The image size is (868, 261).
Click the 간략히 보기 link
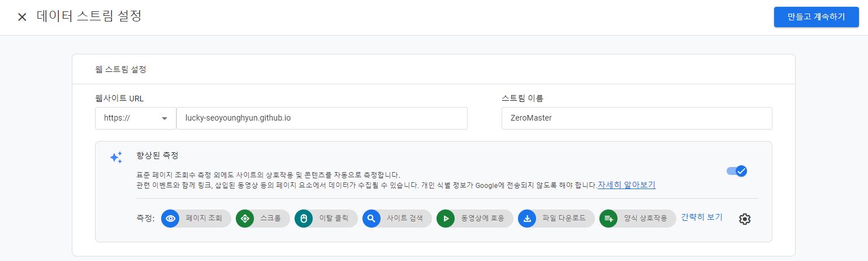702,217
